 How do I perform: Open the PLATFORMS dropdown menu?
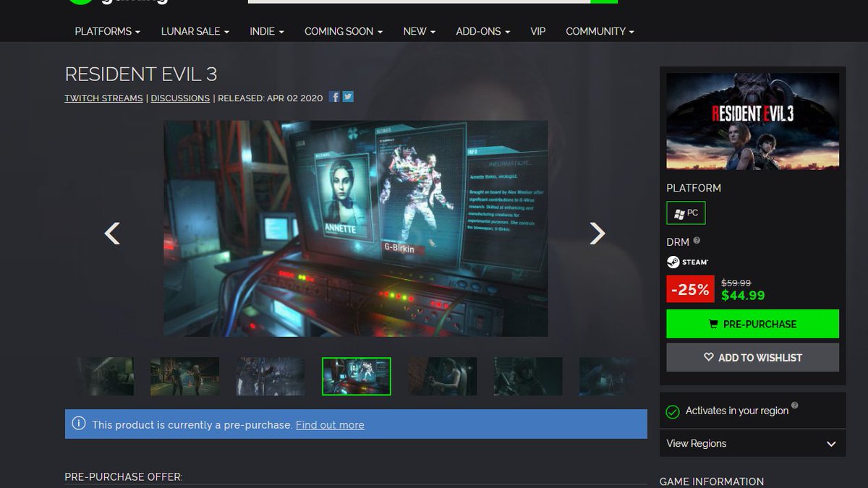[107, 31]
